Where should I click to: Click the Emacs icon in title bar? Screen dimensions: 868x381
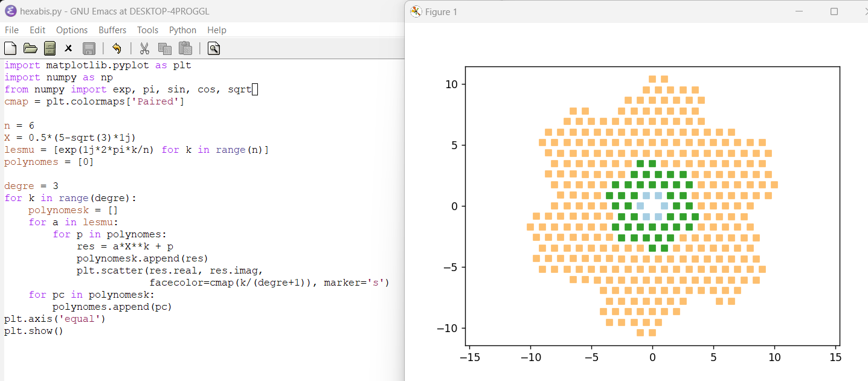tap(10, 11)
